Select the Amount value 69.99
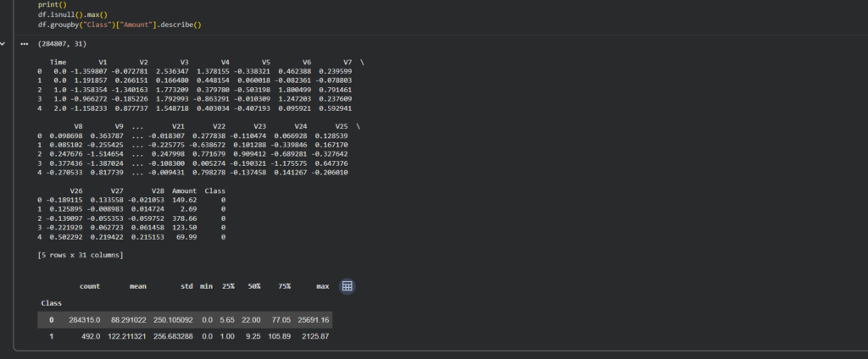The height and width of the screenshot is (359, 868). point(186,237)
